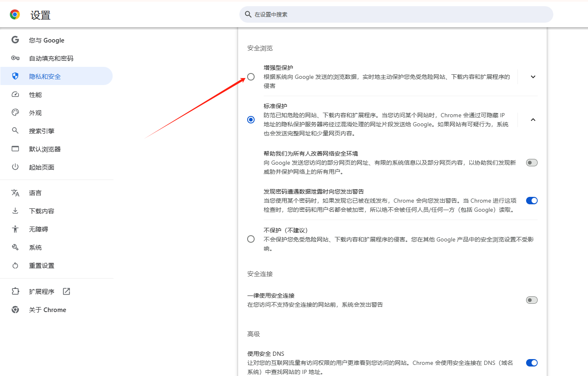Open 自动填充和密码 settings section
588x376 pixels.
point(57,58)
